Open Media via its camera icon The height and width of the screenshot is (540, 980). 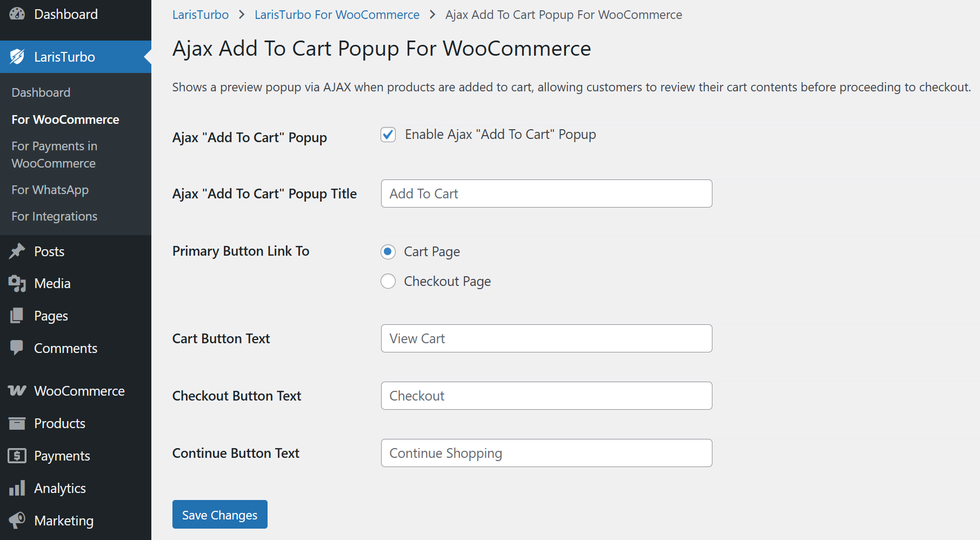(17, 283)
